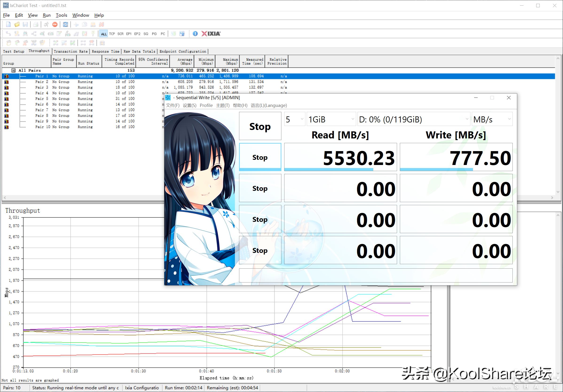
Task: Stop the Sequential Write benchmark
Action: [x=260, y=126]
